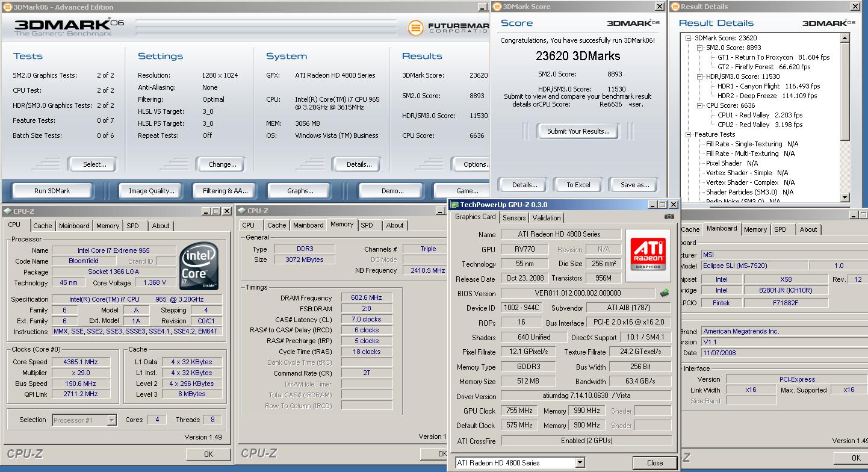Image resolution: width=868 pixels, height=472 pixels.
Task: Open the Graphs button
Action: click(x=300, y=191)
